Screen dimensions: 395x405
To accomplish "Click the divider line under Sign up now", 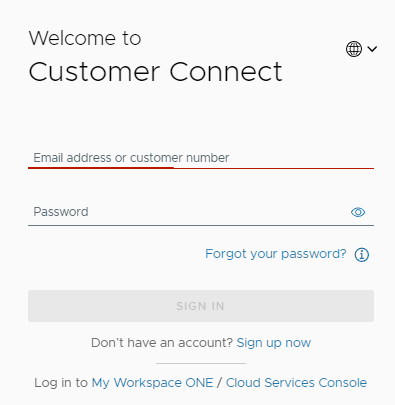I will coord(201,363).
